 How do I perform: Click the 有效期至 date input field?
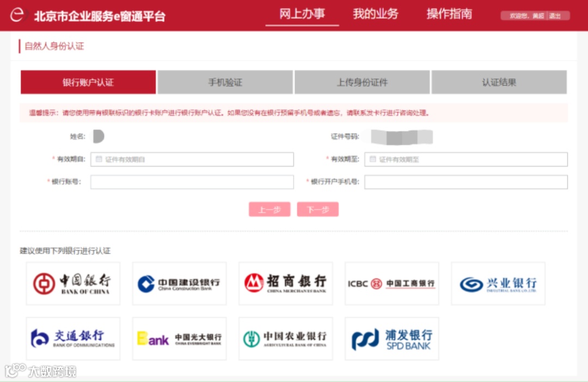(x=465, y=159)
